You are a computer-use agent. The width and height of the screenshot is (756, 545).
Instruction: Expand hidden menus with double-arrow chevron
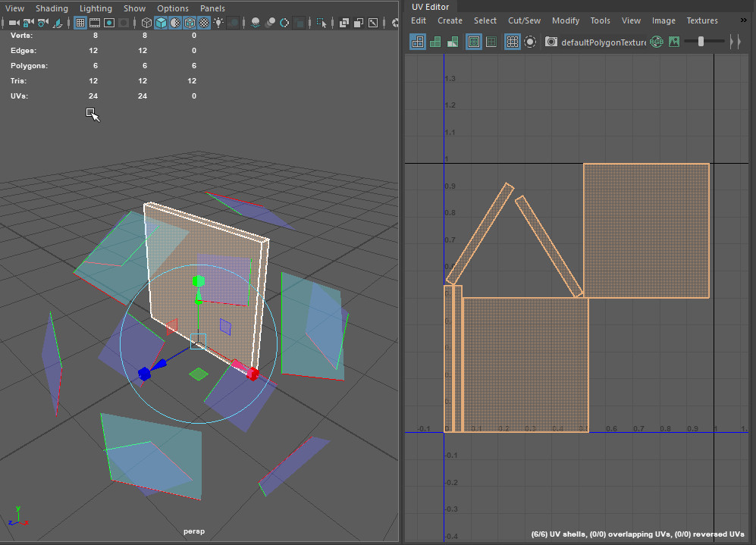[743, 20]
